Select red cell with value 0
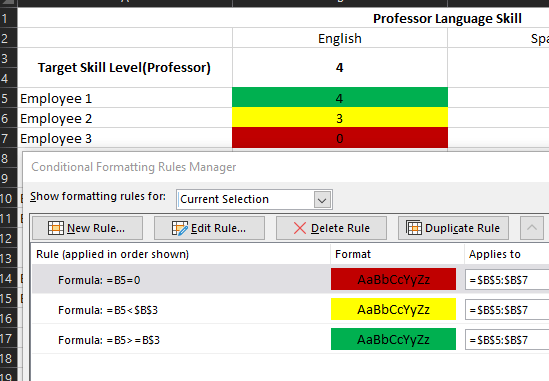The width and height of the screenshot is (549, 381). tap(340, 138)
